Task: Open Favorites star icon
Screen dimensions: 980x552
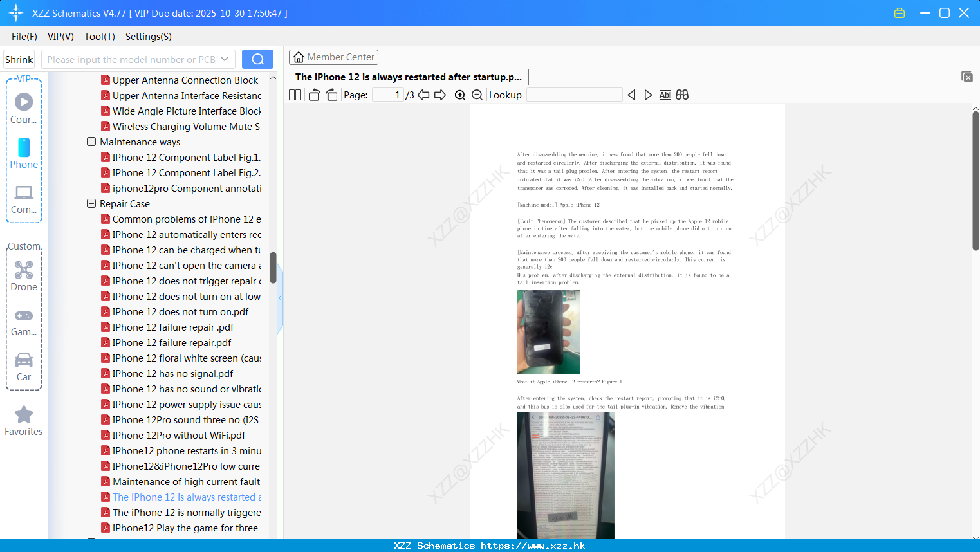Action: click(24, 421)
